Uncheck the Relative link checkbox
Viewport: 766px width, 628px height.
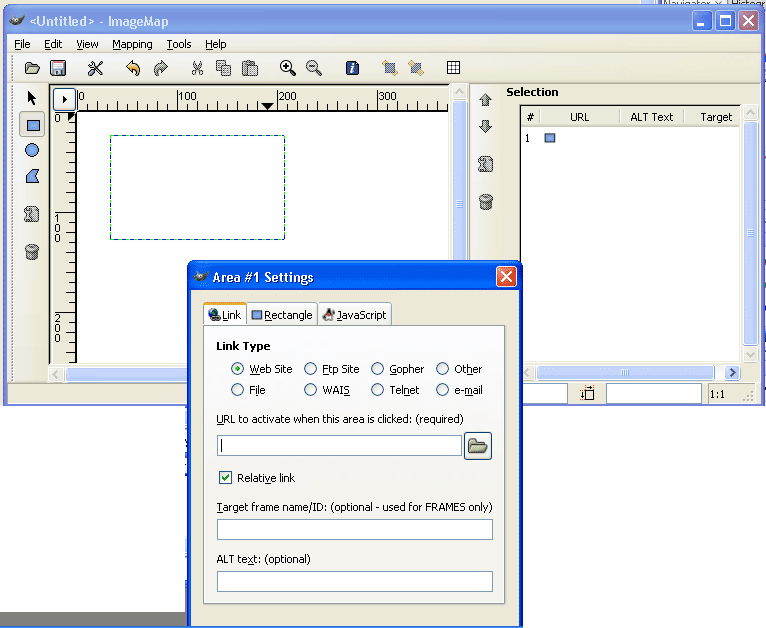[225, 478]
